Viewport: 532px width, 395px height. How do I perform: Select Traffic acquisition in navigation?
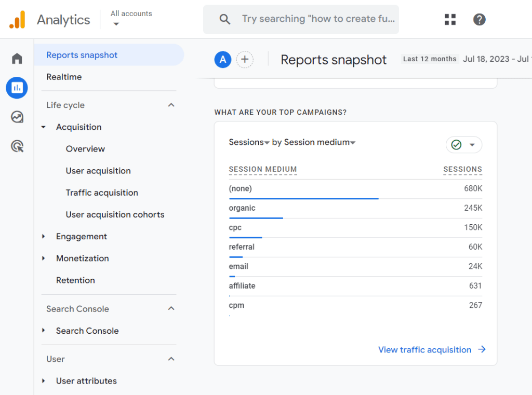pos(102,193)
